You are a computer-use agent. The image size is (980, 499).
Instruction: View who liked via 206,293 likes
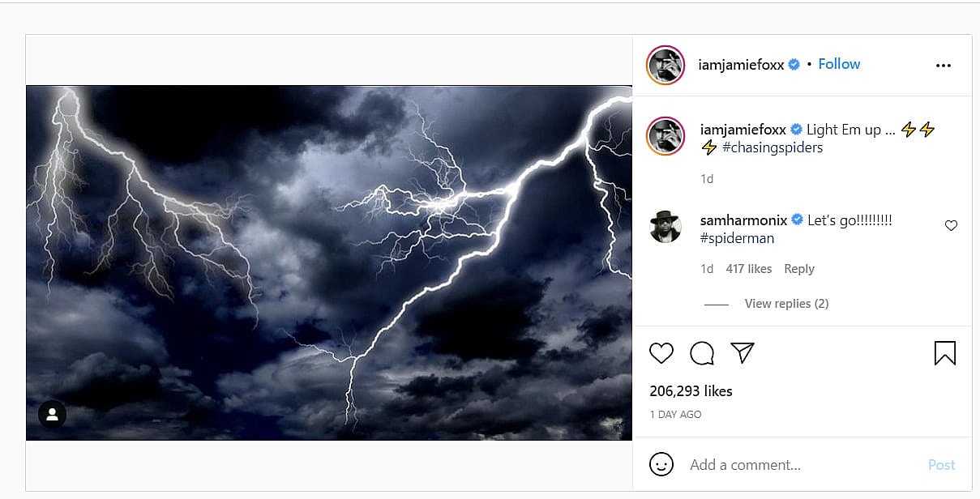(691, 390)
